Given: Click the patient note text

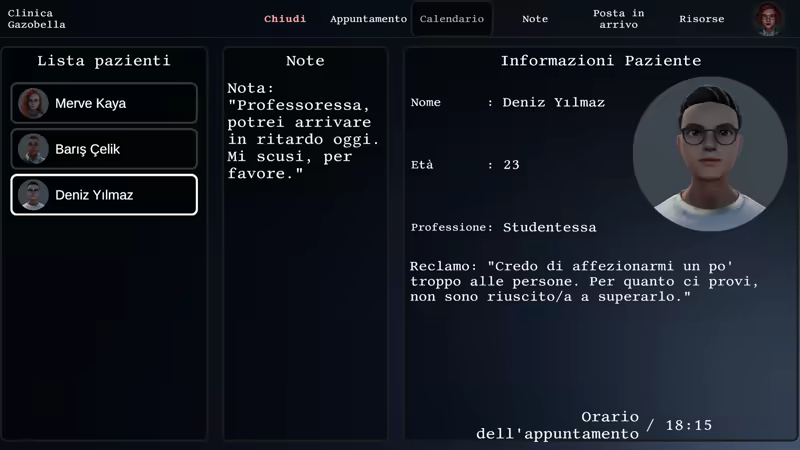Looking at the screenshot, I should click(304, 131).
